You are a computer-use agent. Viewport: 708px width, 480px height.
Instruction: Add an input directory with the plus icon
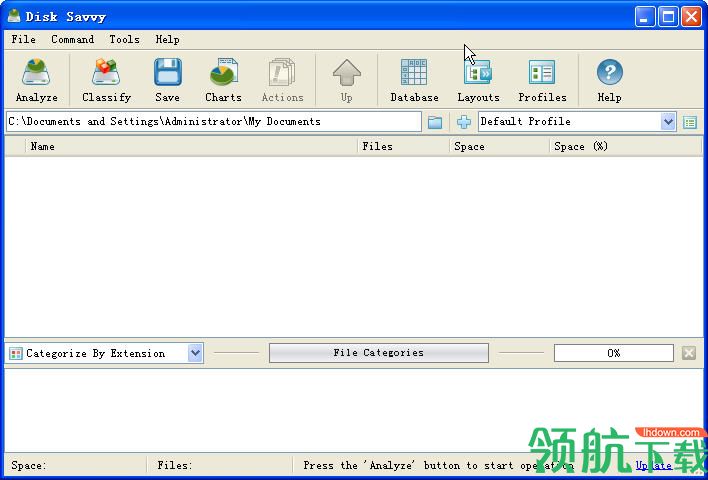coord(464,122)
